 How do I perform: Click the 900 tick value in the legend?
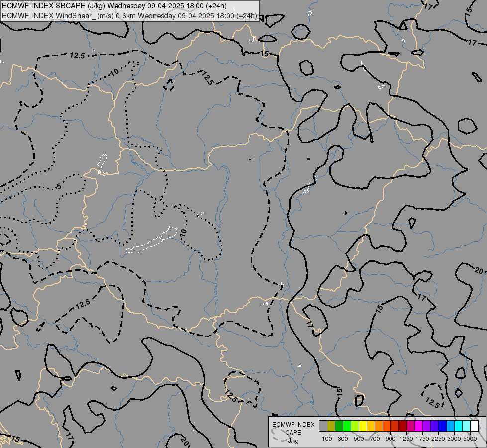click(x=390, y=439)
